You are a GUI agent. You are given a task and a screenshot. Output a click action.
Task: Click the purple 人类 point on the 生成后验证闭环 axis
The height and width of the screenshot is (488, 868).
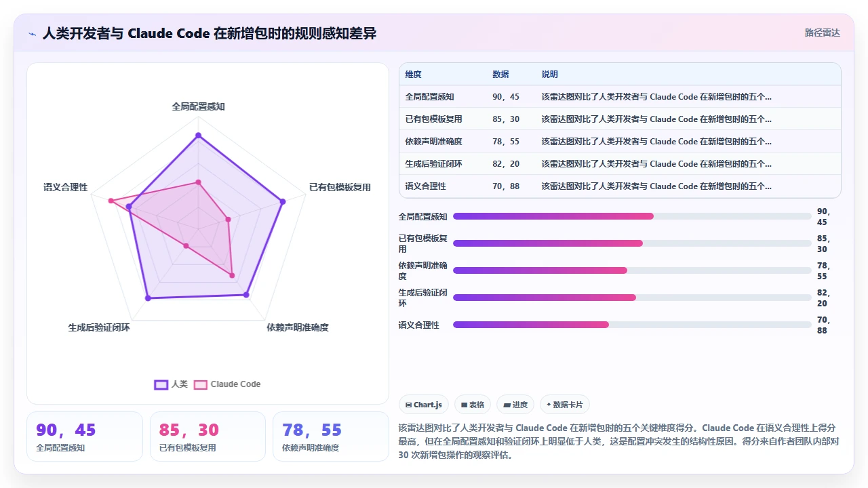point(148,298)
